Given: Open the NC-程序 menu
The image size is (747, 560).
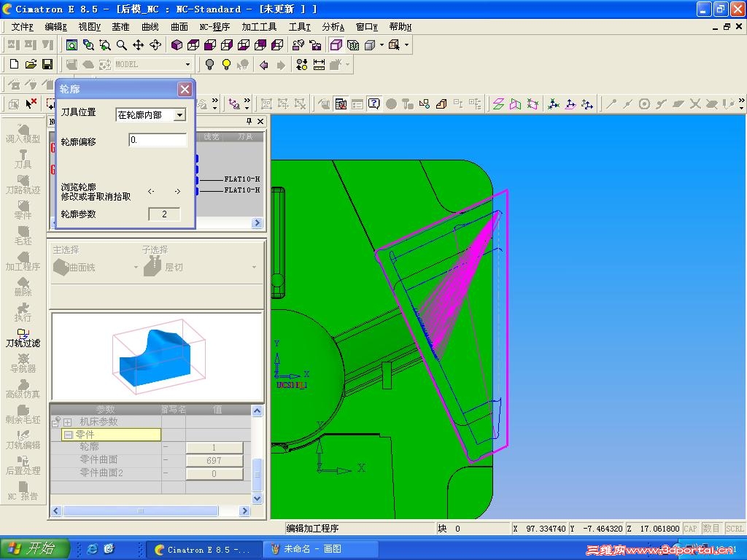Looking at the screenshot, I should coord(214,27).
